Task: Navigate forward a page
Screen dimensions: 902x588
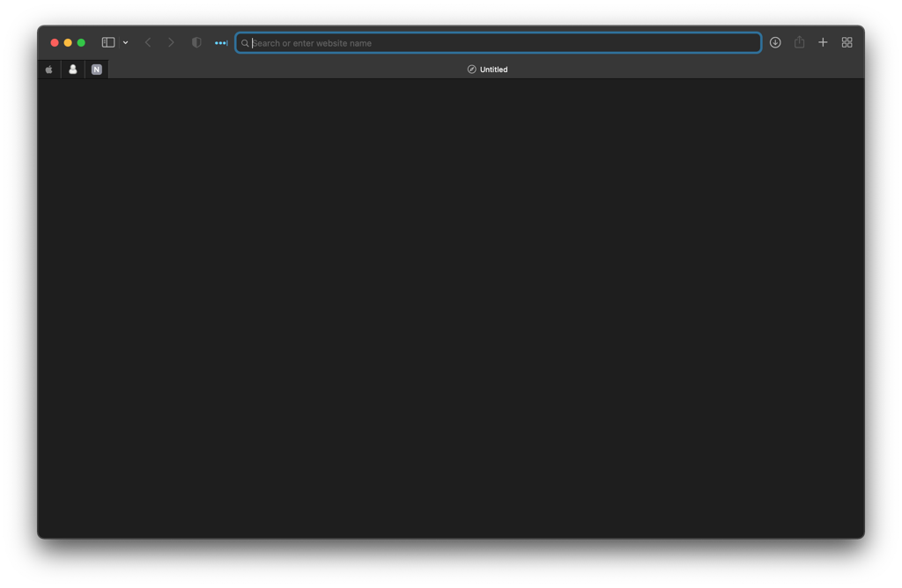Action: tap(171, 41)
